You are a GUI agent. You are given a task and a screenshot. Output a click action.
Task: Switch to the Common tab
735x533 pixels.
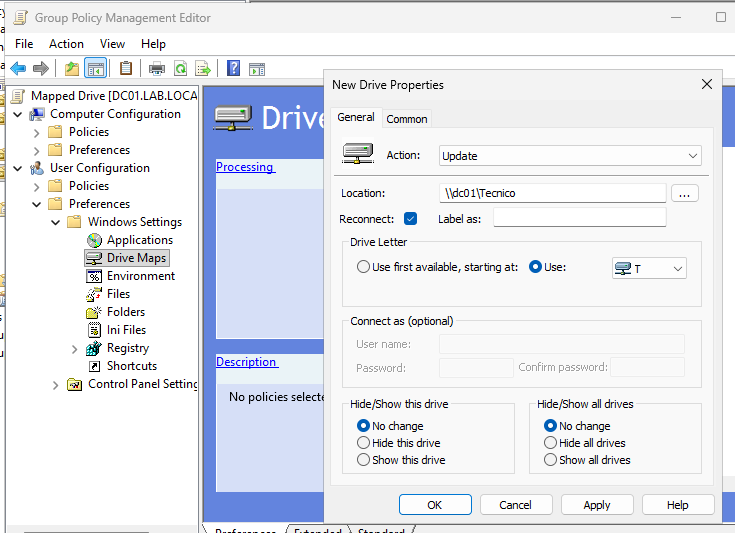pos(407,119)
